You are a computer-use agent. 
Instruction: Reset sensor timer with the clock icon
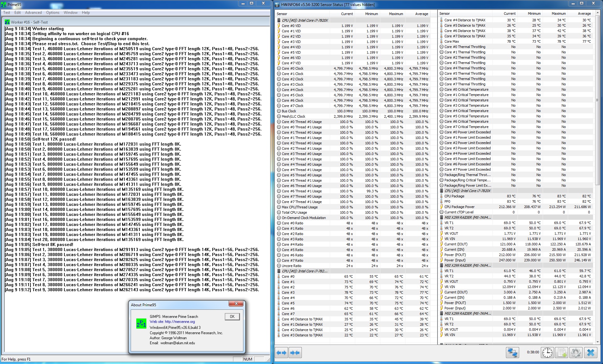click(x=547, y=353)
